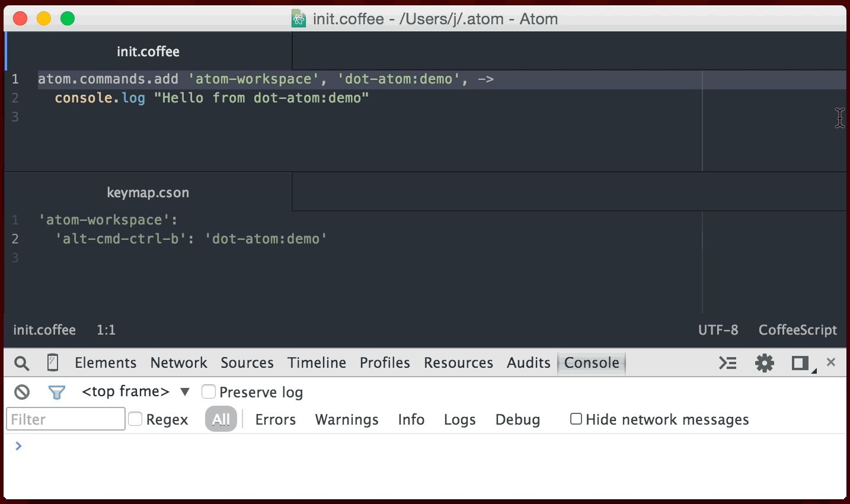
Task: Enable the Preserve log checkbox
Action: click(x=209, y=391)
